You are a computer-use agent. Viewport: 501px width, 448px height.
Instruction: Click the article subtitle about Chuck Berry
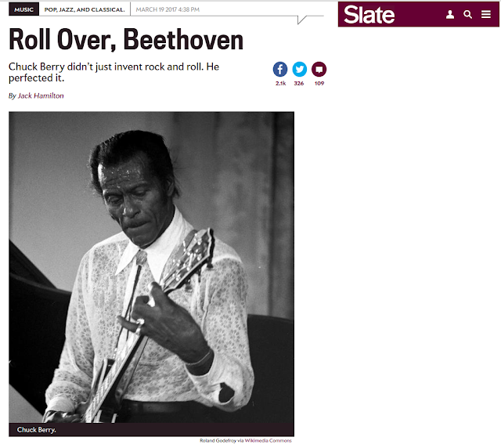point(114,72)
